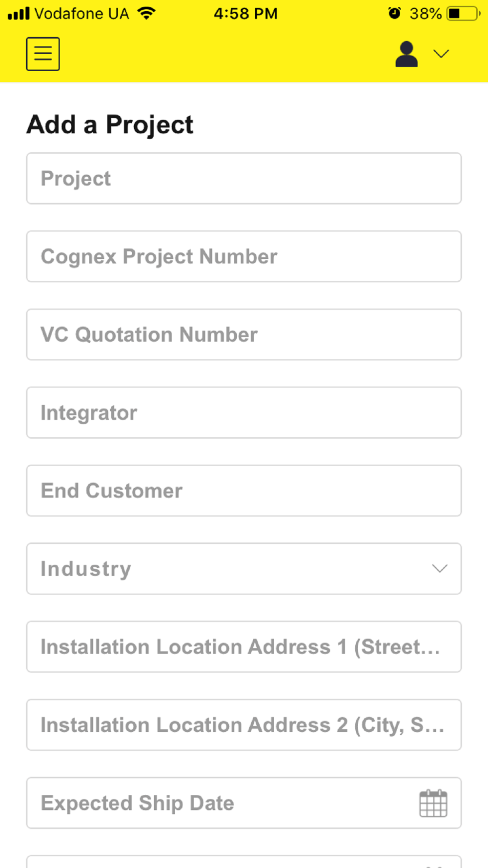Open the calendar date picker icon
The width and height of the screenshot is (488, 868).
click(x=433, y=803)
